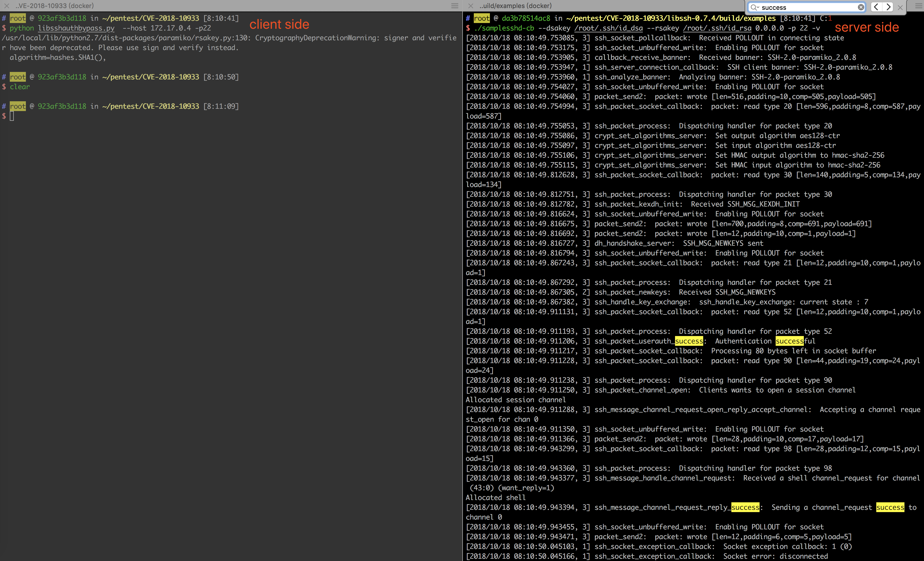This screenshot has width=924, height=561.
Task: Click the "Allocated session channel" line
Action: pyautogui.click(x=516, y=400)
